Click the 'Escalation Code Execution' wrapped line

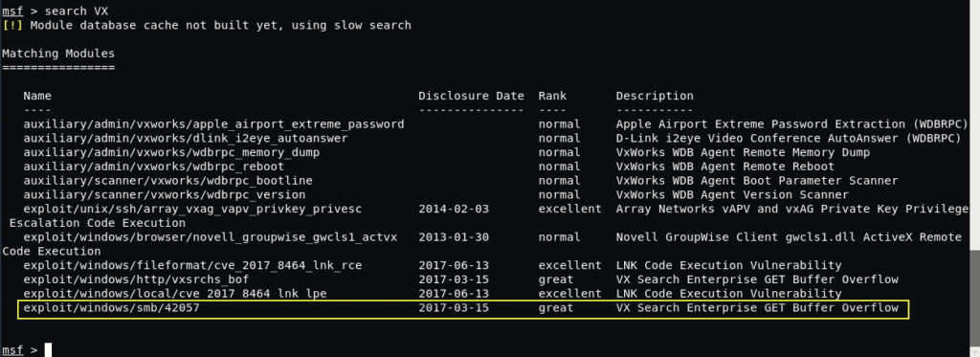tap(97, 223)
